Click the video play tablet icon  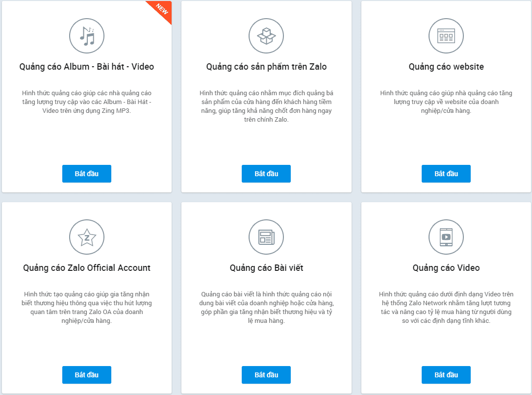[x=446, y=237]
